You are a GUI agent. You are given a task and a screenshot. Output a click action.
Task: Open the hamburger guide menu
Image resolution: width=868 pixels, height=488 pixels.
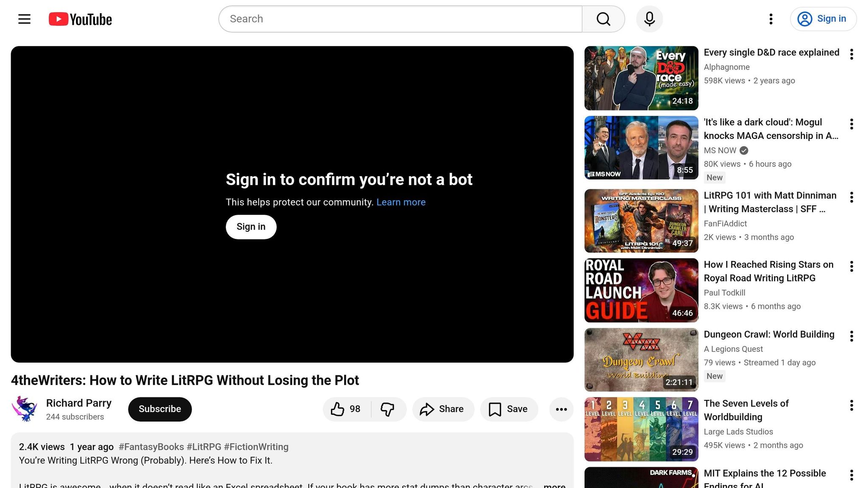pos(25,19)
